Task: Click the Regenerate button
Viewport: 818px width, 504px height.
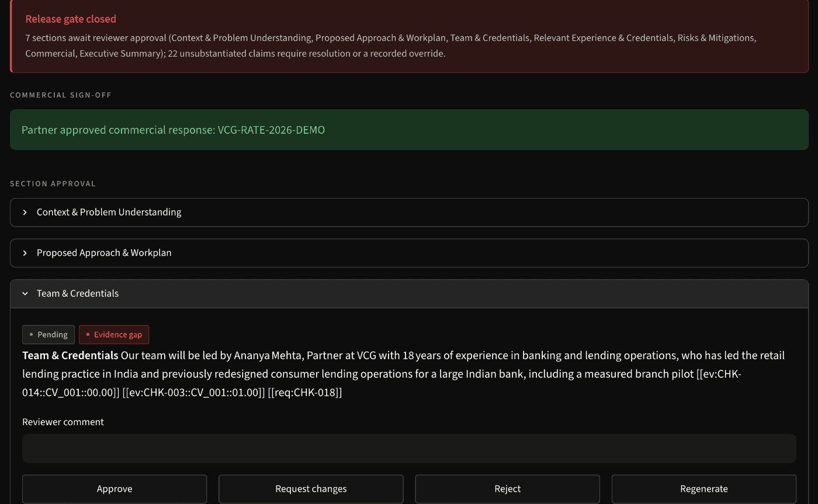Action: pos(704,489)
